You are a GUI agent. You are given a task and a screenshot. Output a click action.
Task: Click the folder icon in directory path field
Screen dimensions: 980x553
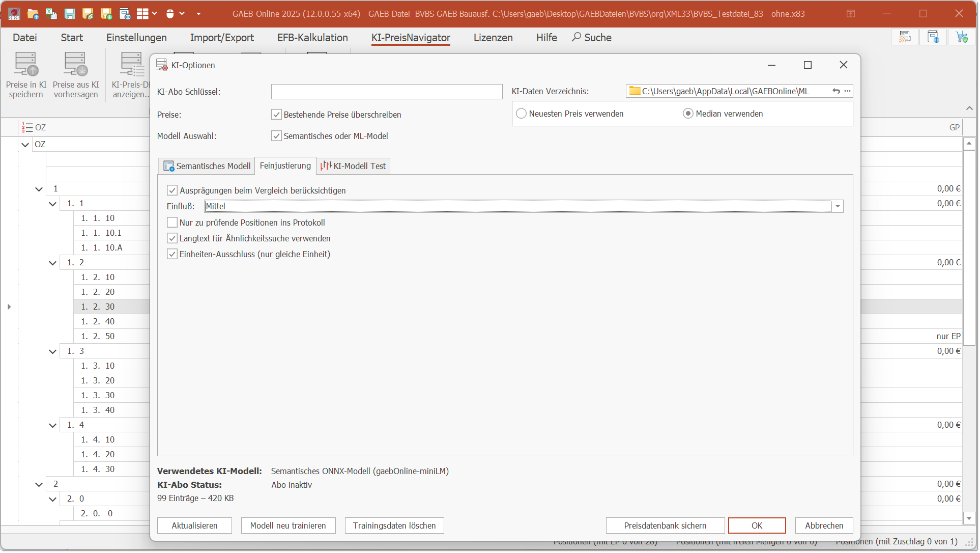635,91
